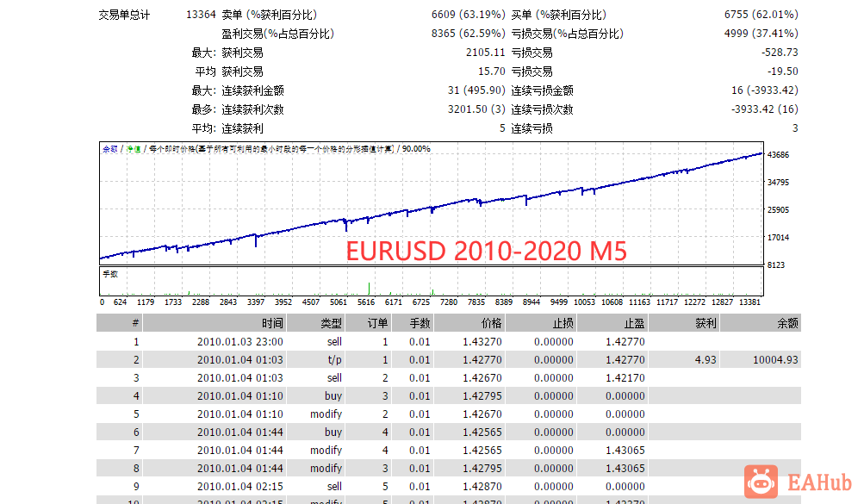Screen dimensions: 864x504
Task: Select largest loss trade value -528.73
Action: point(780,53)
